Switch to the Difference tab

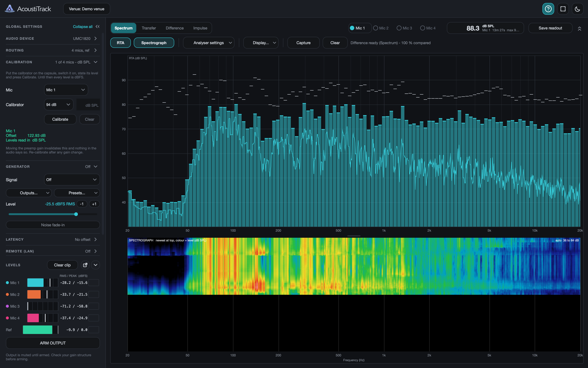(175, 28)
